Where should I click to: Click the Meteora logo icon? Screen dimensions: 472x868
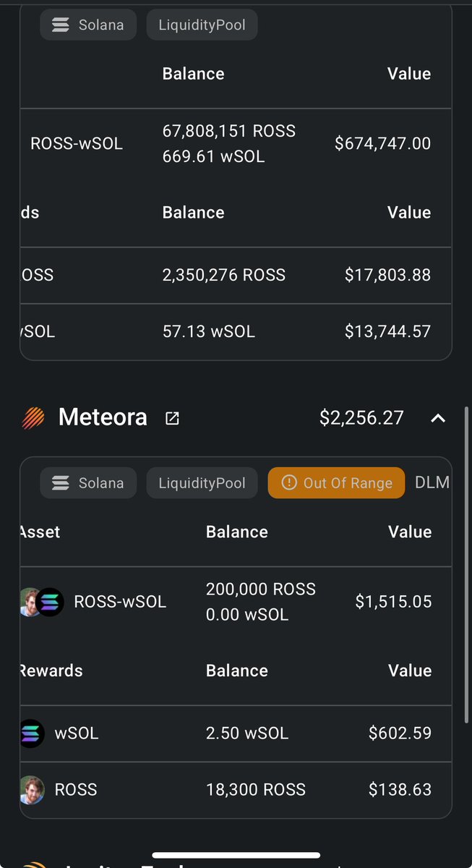pyautogui.click(x=33, y=418)
